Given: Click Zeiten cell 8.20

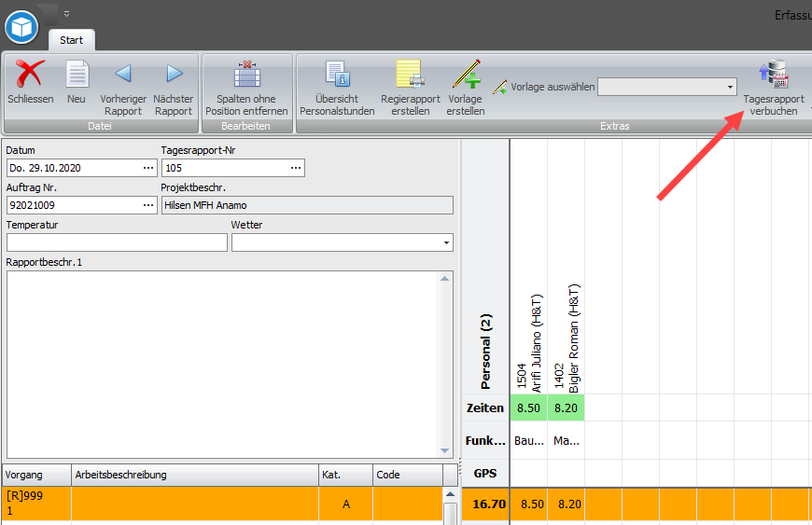Looking at the screenshot, I should [x=566, y=408].
